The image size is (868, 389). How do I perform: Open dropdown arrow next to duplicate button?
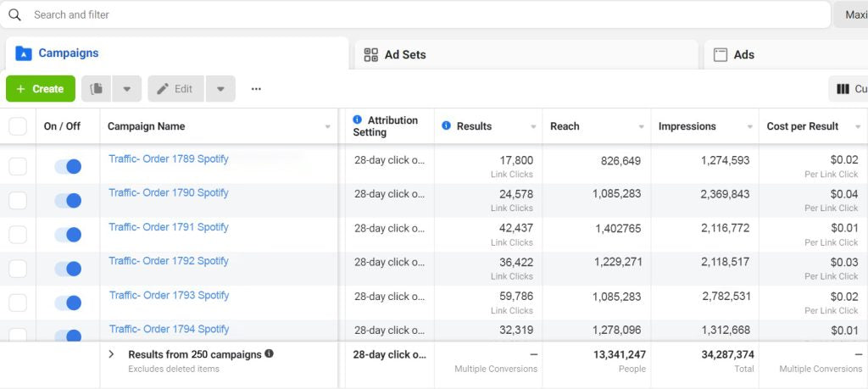[127, 89]
